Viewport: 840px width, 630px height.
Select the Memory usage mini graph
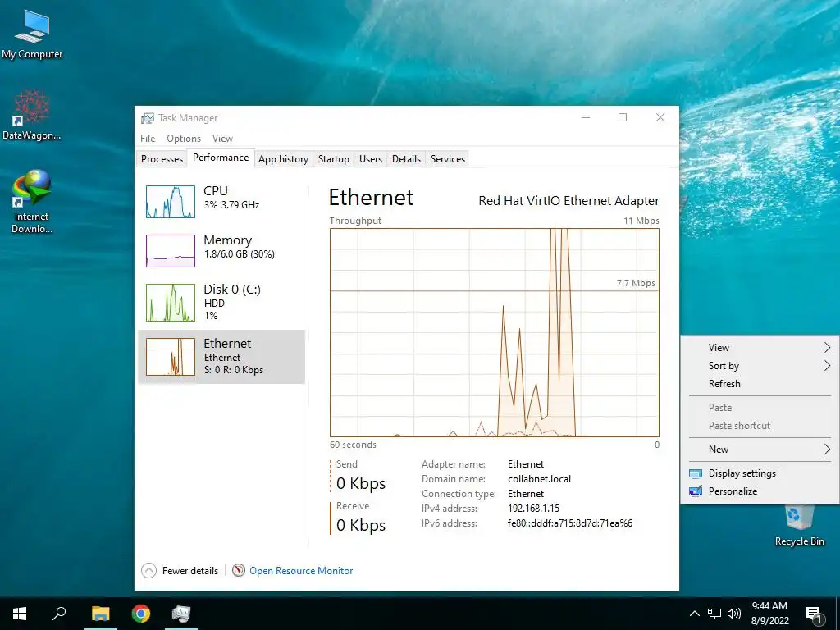[x=171, y=251]
